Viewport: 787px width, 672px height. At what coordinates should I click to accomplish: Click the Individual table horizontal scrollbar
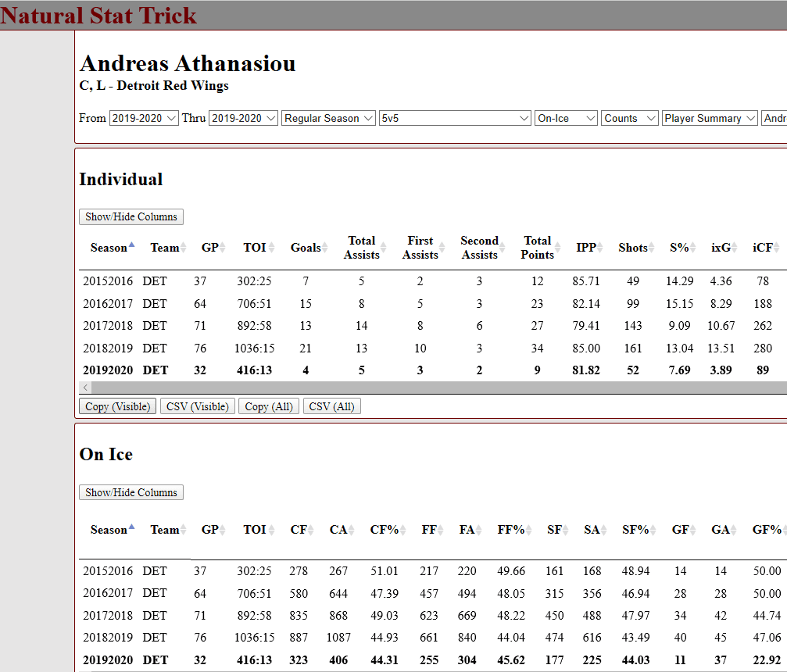click(x=430, y=388)
